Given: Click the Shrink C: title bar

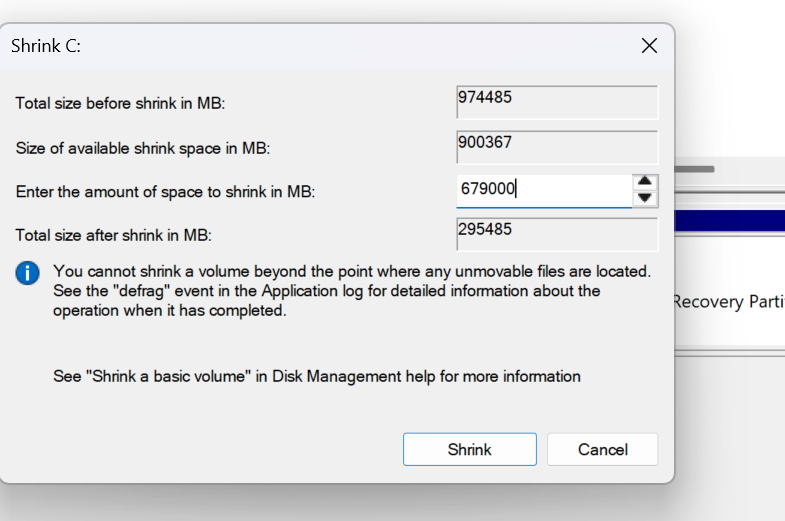Looking at the screenshot, I should click(x=300, y=46).
